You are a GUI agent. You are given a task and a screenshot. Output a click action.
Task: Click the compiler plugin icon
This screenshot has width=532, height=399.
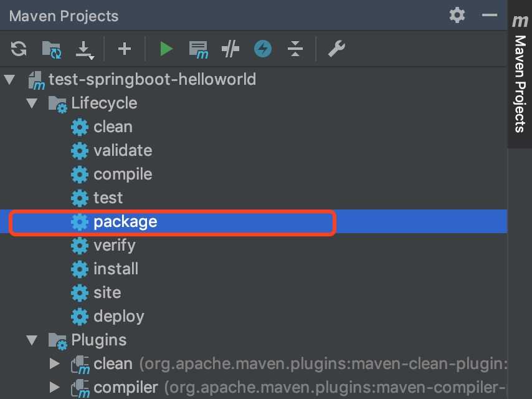click(x=80, y=388)
